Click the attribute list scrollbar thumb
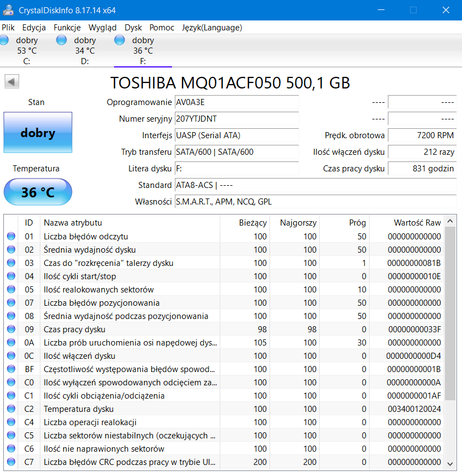Screen dimensions: 462x476 click(450, 313)
